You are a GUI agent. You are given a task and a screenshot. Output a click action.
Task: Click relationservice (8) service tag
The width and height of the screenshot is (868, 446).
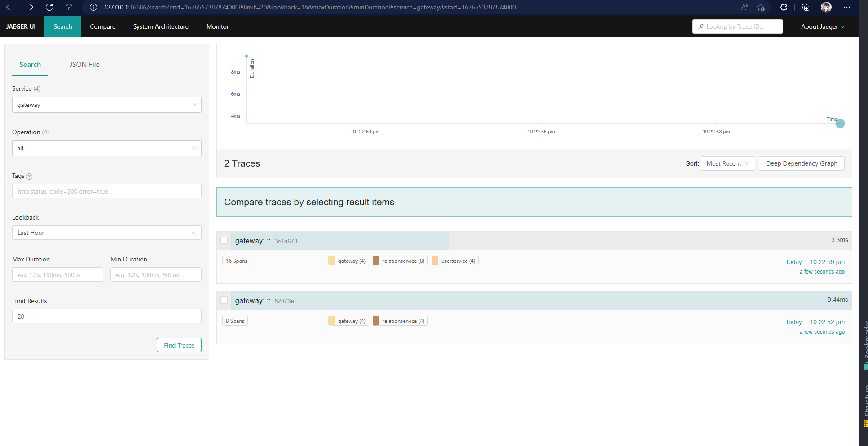coord(400,261)
